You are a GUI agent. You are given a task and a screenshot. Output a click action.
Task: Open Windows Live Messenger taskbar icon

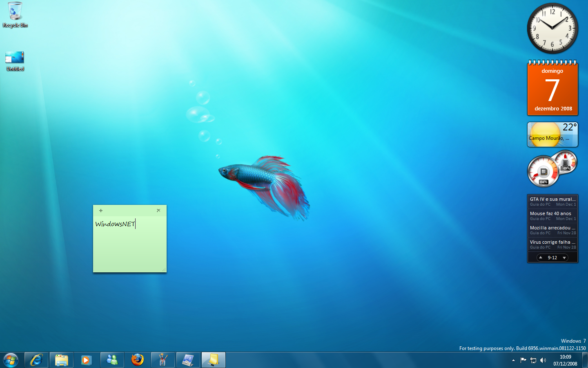(x=112, y=360)
